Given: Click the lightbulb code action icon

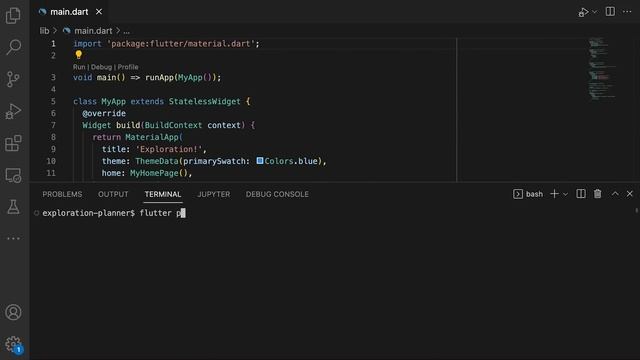Looking at the screenshot, I should (78, 55).
